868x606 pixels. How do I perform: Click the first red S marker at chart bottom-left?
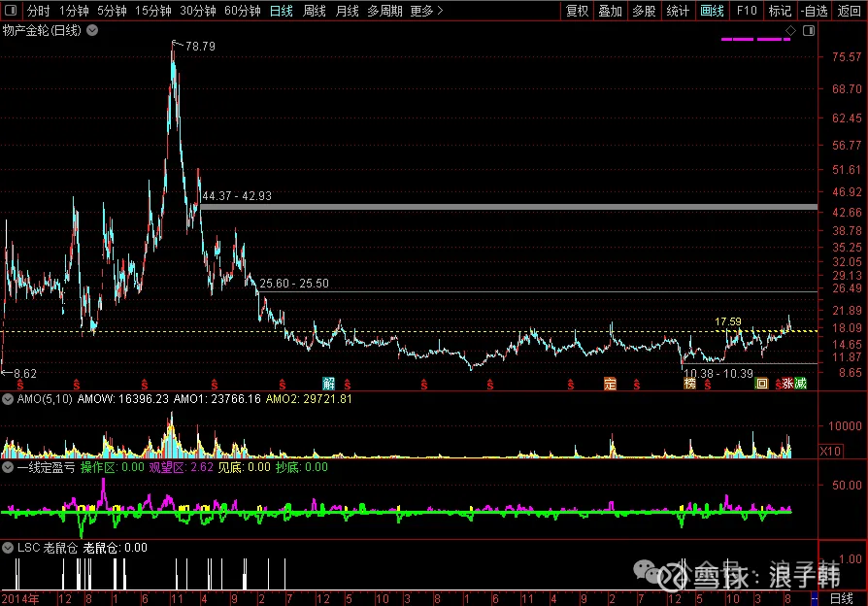click(x=20, y=385)
